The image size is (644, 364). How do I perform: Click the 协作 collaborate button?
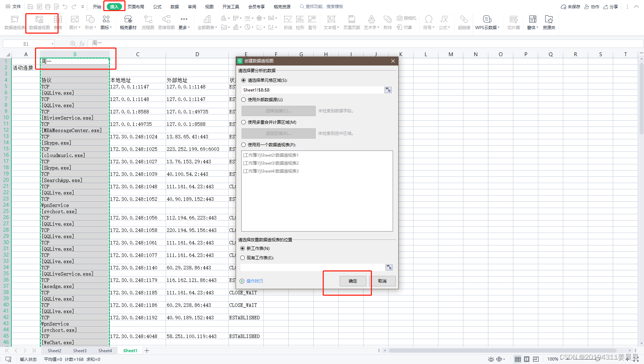point(592,7)
